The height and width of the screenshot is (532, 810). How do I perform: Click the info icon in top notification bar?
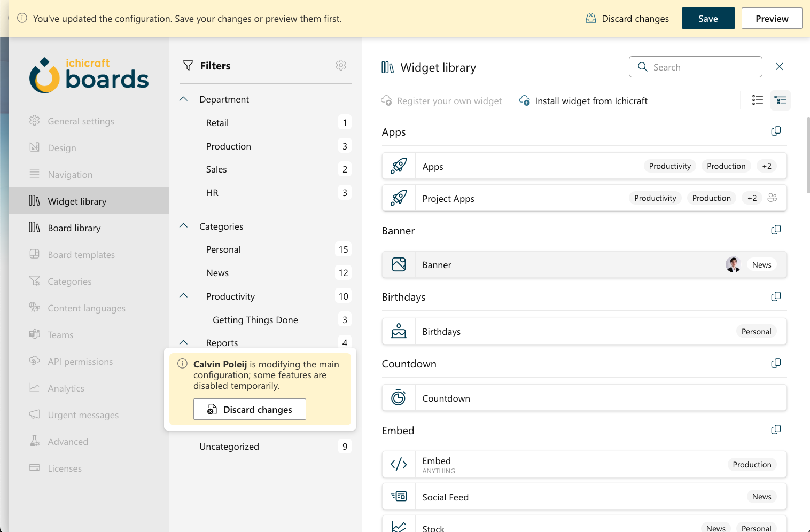point(22,18)
